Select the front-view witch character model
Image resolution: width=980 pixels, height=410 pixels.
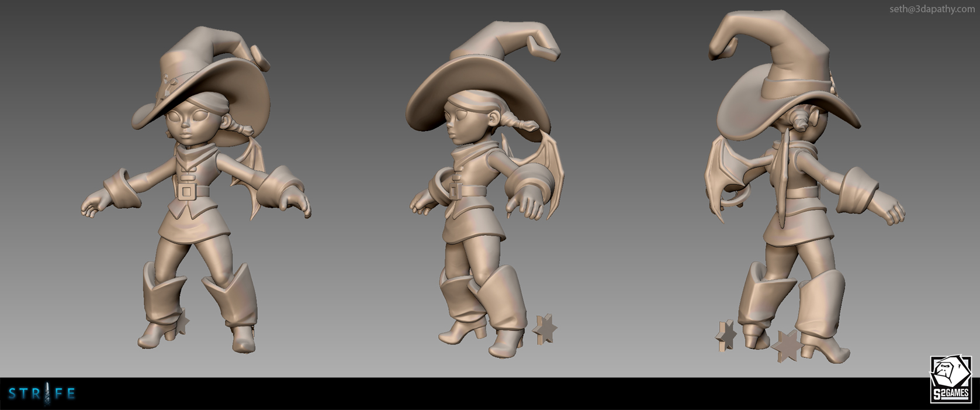[x=196, y=193]
